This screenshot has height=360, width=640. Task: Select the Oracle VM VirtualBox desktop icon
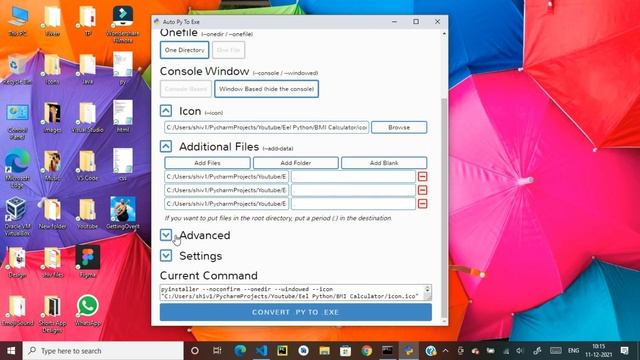pos(17,216)
